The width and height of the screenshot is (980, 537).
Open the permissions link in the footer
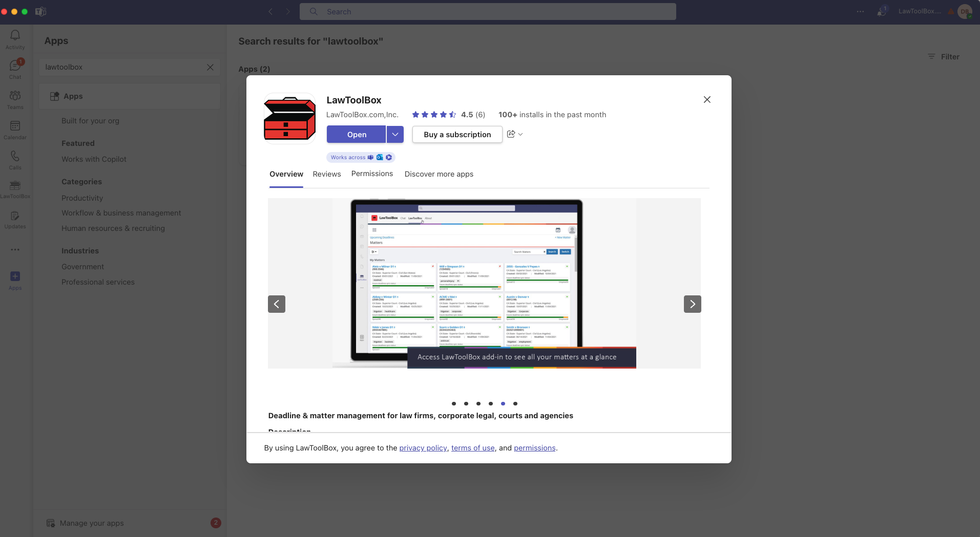point(535,448)
